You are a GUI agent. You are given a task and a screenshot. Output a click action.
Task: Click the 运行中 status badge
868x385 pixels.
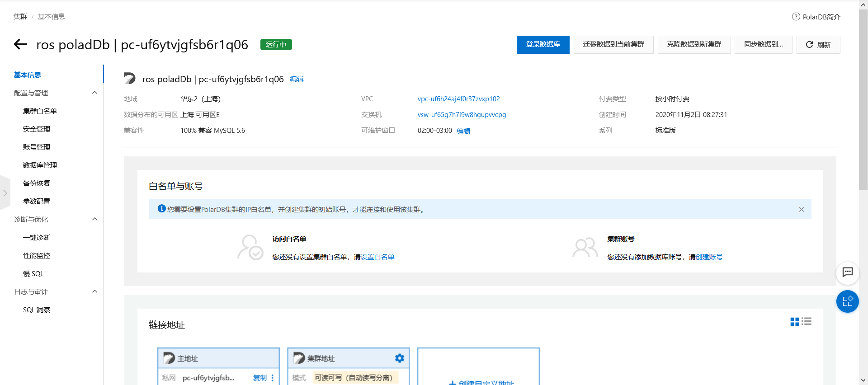coord(276,44)
